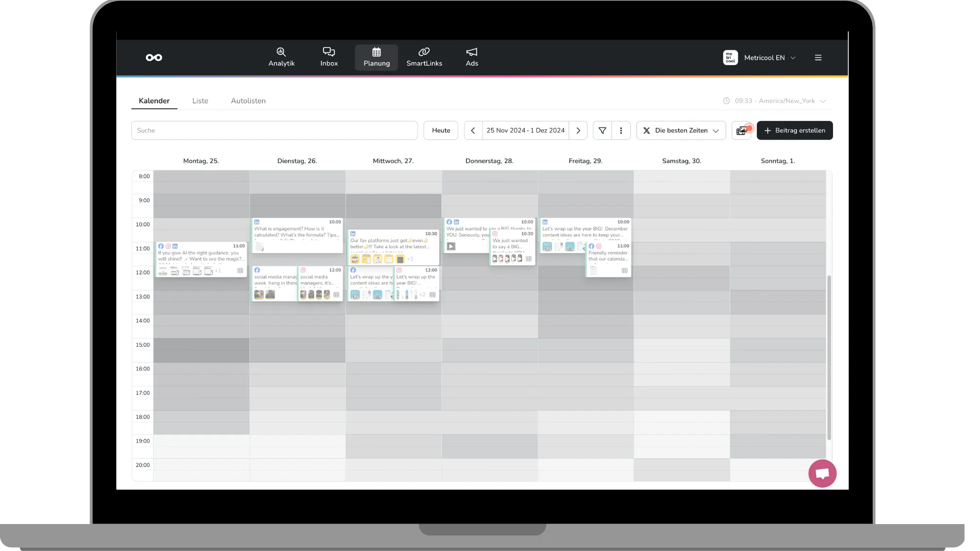Open the Analytik section icon
Image resolution: width=980 pixels, height=551 pixels.
281,52
